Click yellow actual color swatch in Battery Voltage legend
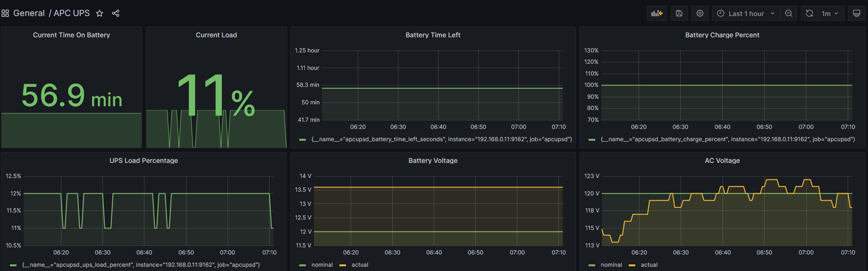This screenshot has height=271, width=868. (x=343, y=265)
